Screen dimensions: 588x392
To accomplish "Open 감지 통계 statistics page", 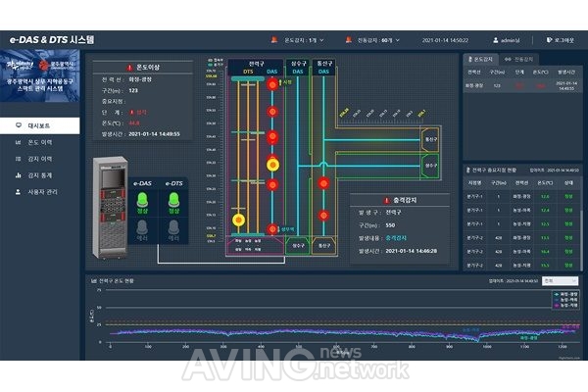I will [39, 175].
